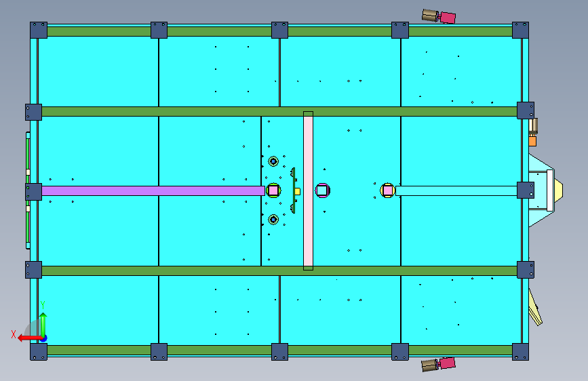Pick the green Y axis arrow of the triad

point(43,325)
